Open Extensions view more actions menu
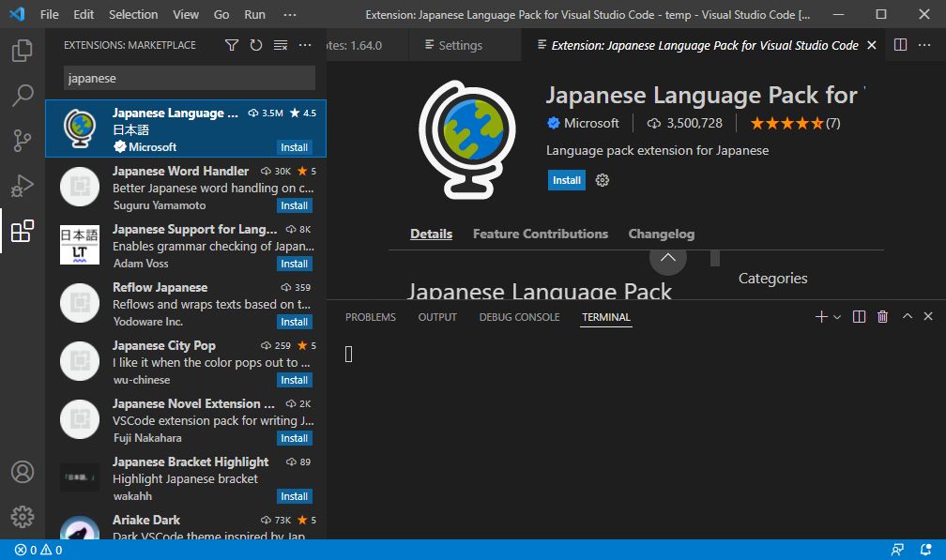This screenshot has height=560, width=946. click(305, 45)
